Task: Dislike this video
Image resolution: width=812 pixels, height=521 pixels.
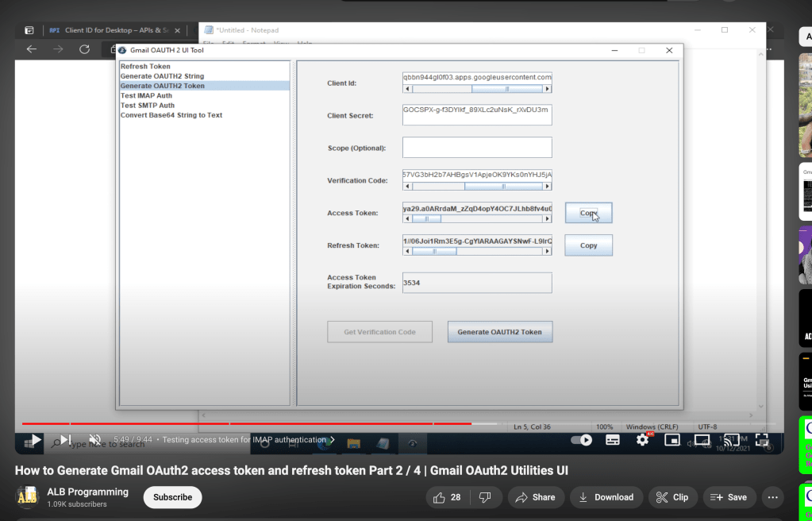Action: click(x=485, y=497)
